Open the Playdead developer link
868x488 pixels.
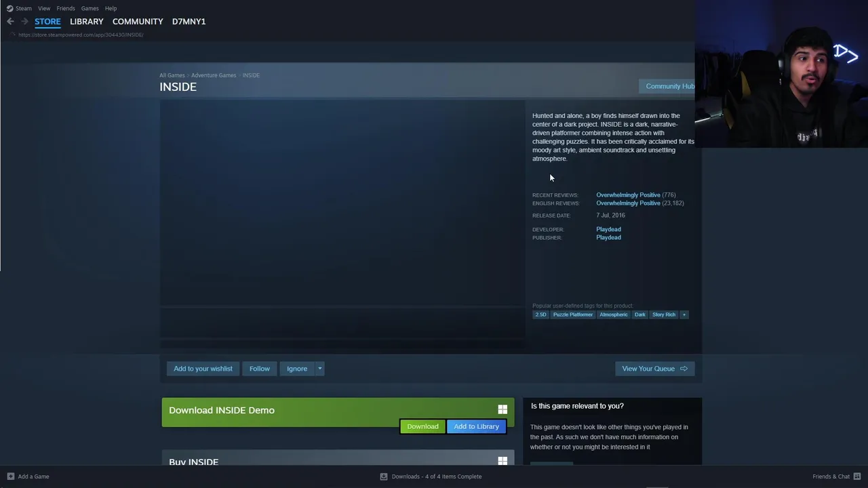(x=608, y=229)
